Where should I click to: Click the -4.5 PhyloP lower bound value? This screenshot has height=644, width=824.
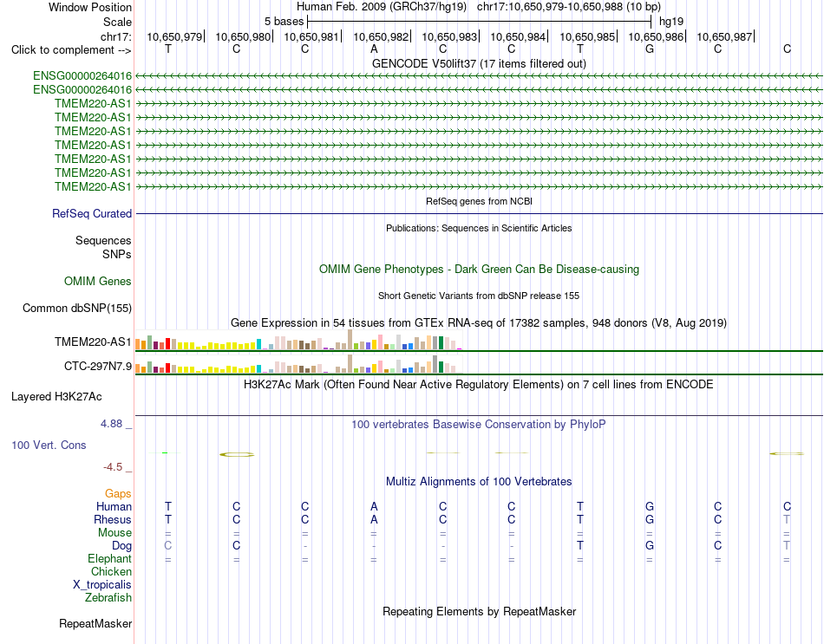click(x=113, y=467)
